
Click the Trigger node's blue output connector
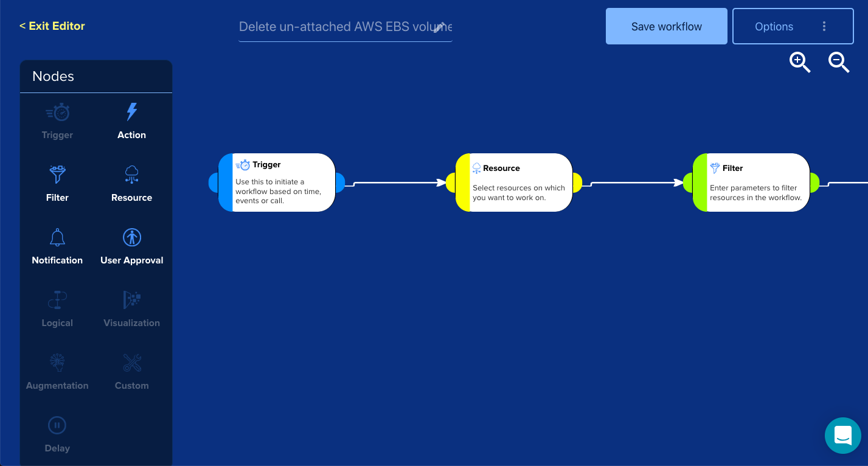(340, 183)
